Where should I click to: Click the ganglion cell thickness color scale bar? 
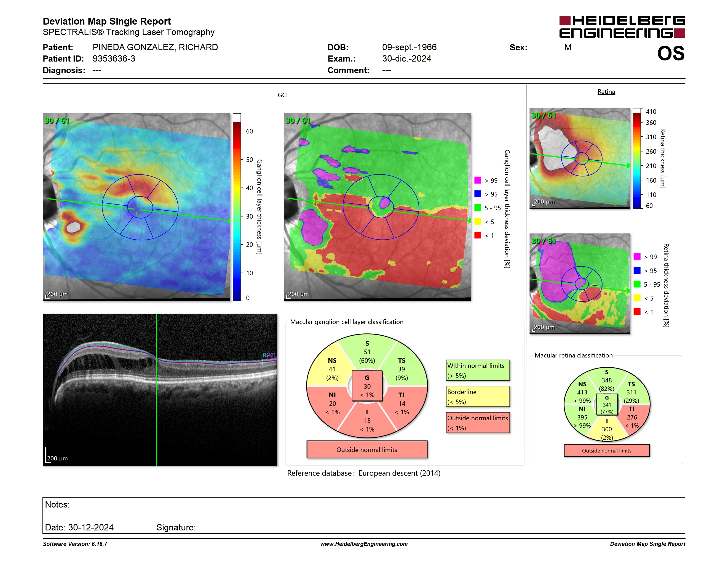pos(237,207)
